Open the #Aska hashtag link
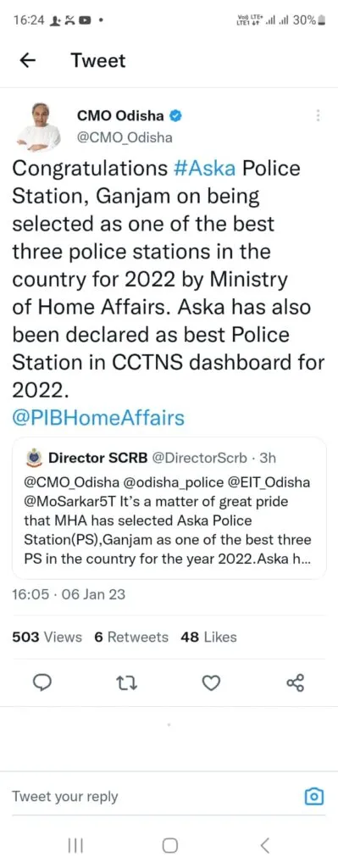 pos(204,169)
